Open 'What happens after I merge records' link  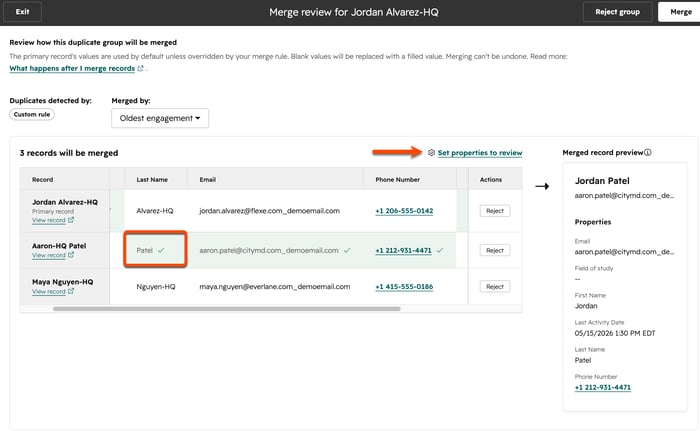coord(72,68)
